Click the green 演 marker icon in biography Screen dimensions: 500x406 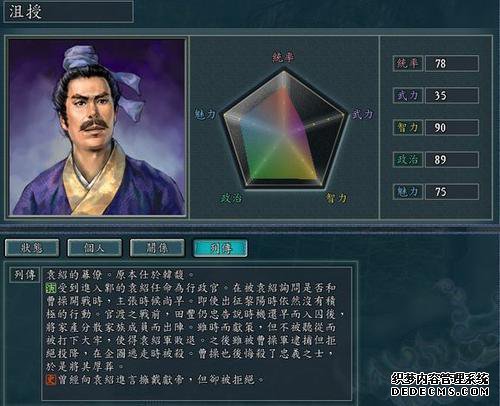coord(51,288)
